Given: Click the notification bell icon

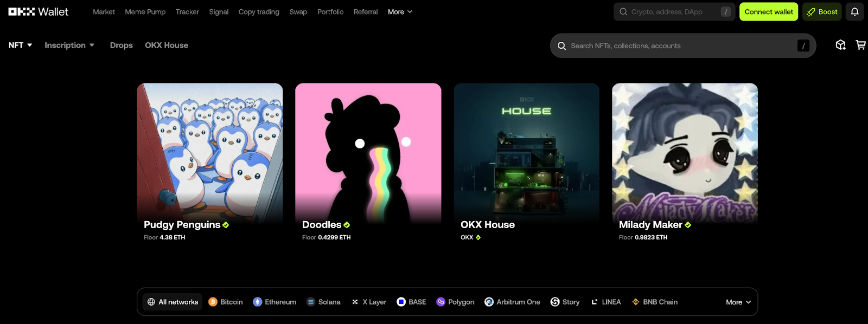Looking at the screenshot, I should (854, 12).
